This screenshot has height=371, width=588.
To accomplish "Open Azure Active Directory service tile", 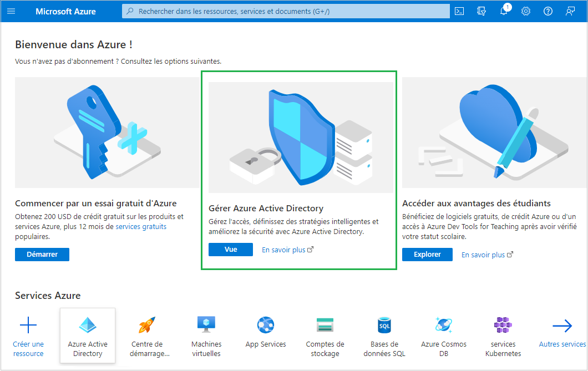I will [x=88, y=336].
